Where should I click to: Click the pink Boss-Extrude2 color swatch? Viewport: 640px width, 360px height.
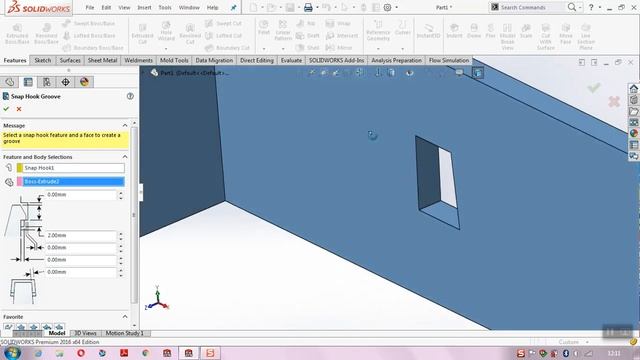pyautogui.click(x=20, y=182)
